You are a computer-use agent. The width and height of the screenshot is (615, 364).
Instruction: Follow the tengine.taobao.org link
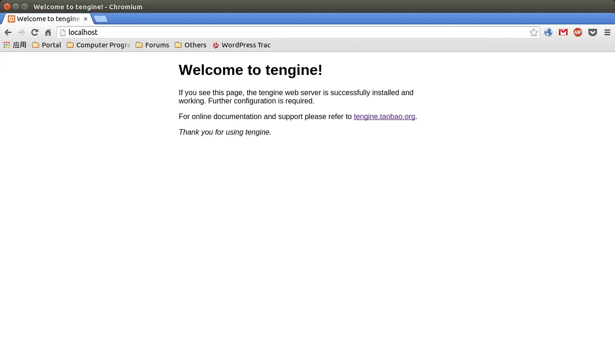[385, 117]
